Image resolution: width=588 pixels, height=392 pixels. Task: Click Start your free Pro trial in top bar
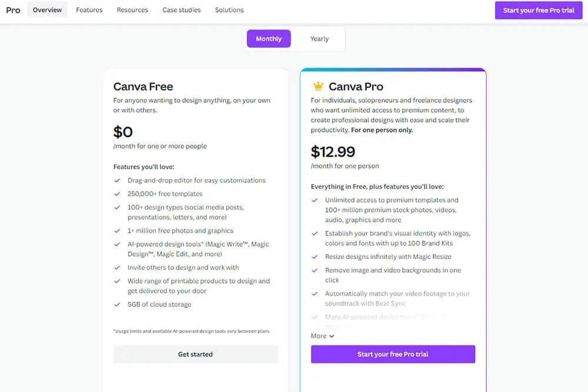pos(538,10)
